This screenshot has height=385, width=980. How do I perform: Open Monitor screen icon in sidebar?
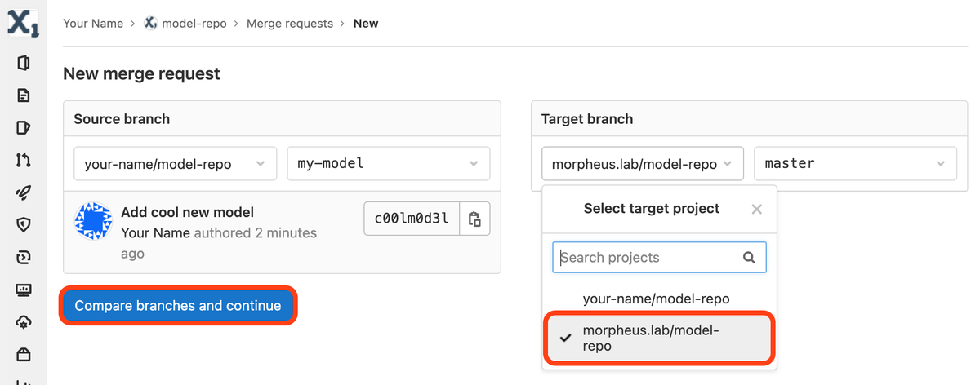23,290
